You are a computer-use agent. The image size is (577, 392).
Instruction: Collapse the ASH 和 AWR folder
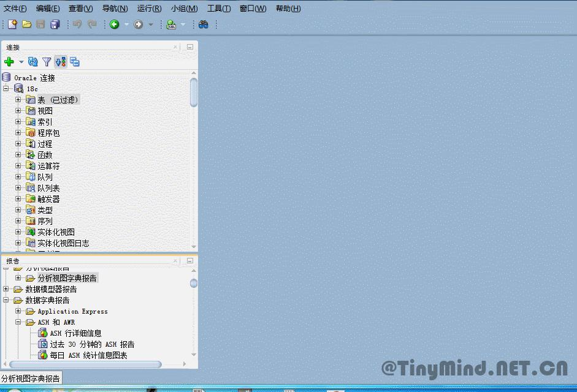(18, 322)
